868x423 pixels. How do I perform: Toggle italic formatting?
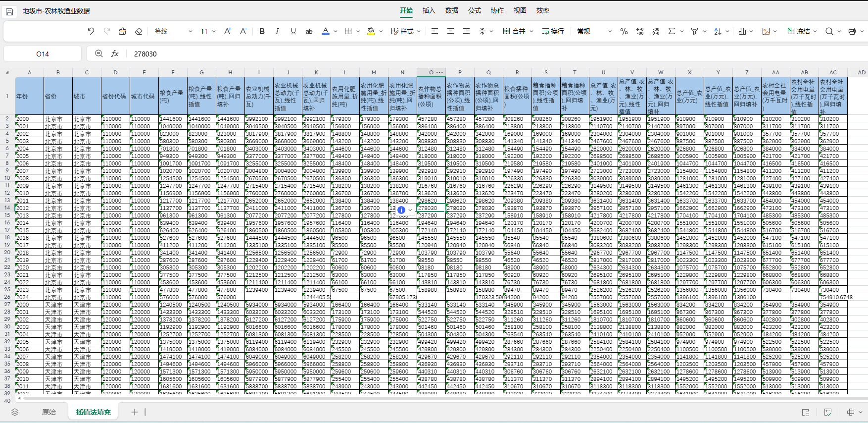click(277, 31)
